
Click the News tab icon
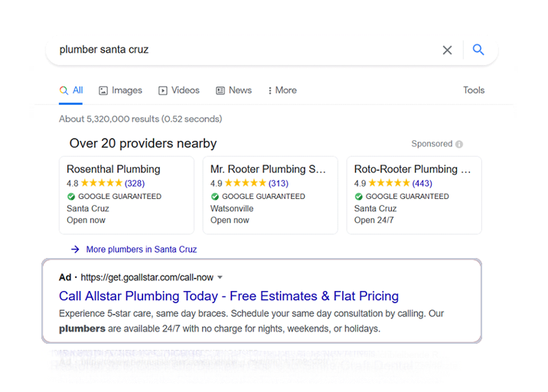[x=220, y=90]
